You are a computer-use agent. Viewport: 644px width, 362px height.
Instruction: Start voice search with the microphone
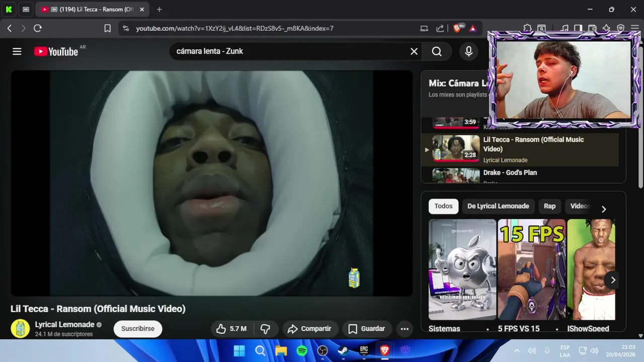(x=469, y=51)
